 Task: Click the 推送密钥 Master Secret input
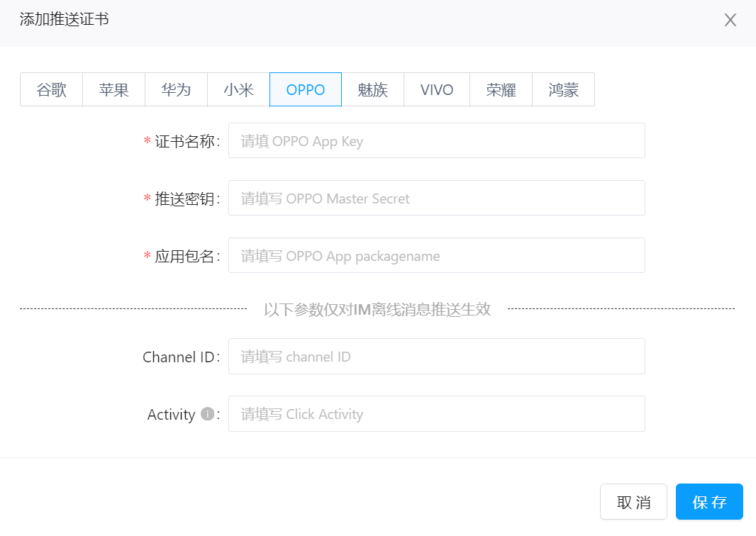[436, 199]
